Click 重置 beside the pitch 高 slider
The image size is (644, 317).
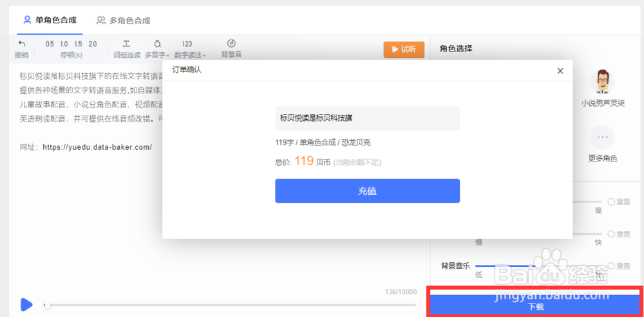coord(619,201)
